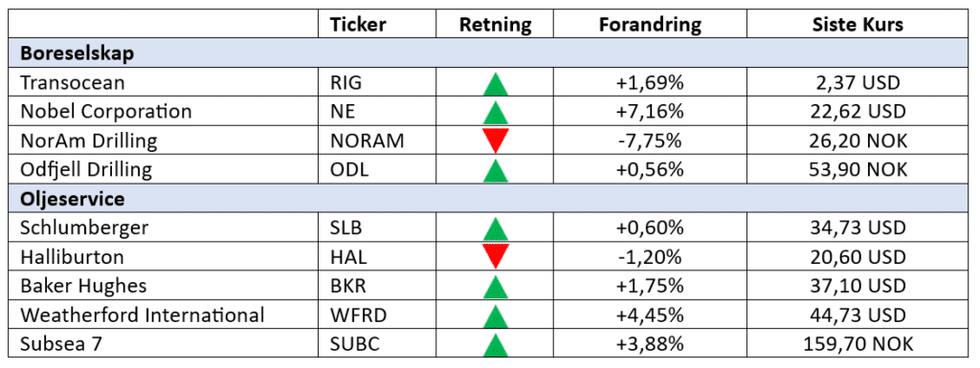Select the Siste Kurs column header

coord(857,24)
